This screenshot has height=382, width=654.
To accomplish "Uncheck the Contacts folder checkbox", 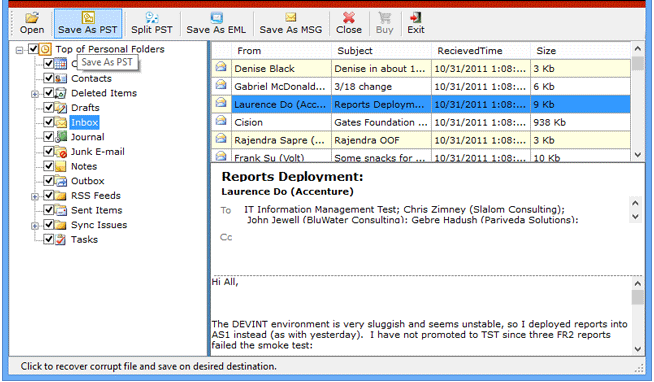I will click(48, 78).
